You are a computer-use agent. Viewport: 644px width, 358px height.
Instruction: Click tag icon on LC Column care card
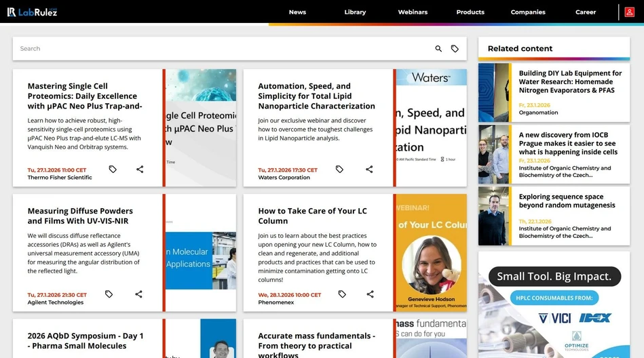(x=342, y=294)
